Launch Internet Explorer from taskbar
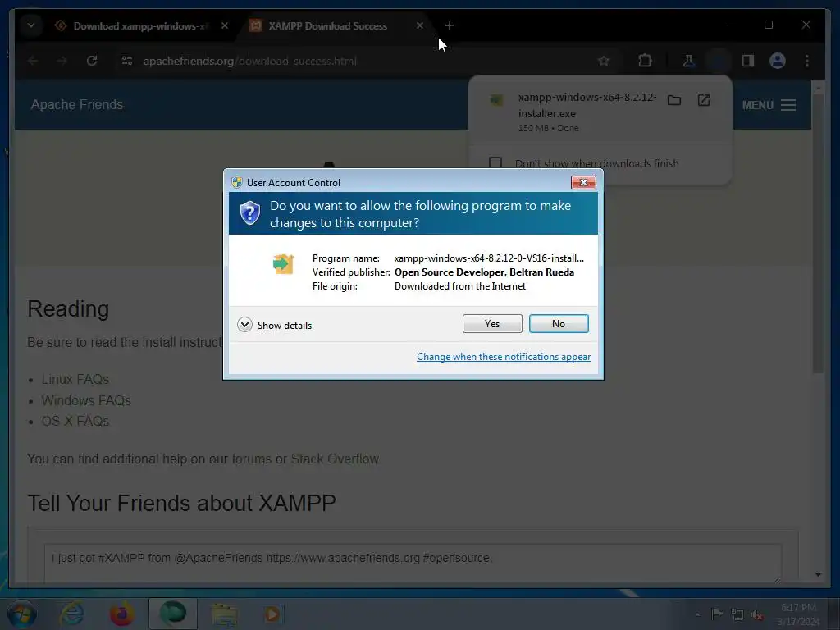Viewport: 840px width, 630px height. tap(72, 614)
